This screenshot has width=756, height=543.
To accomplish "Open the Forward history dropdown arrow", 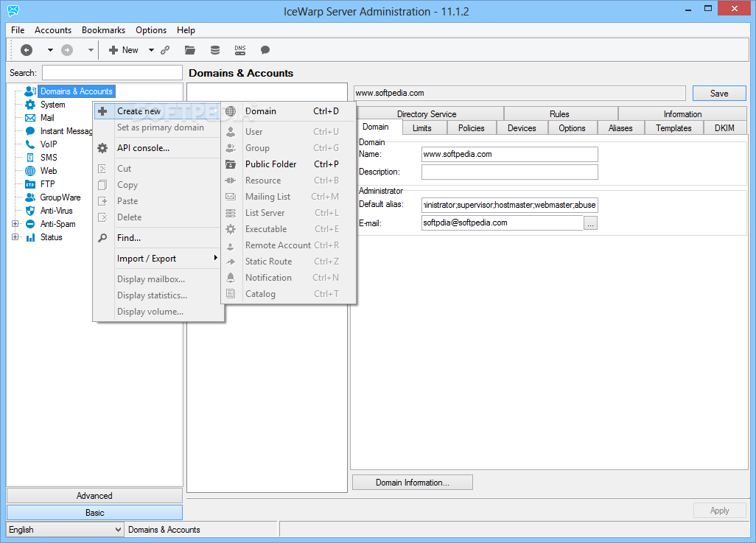I will point(91,50).
